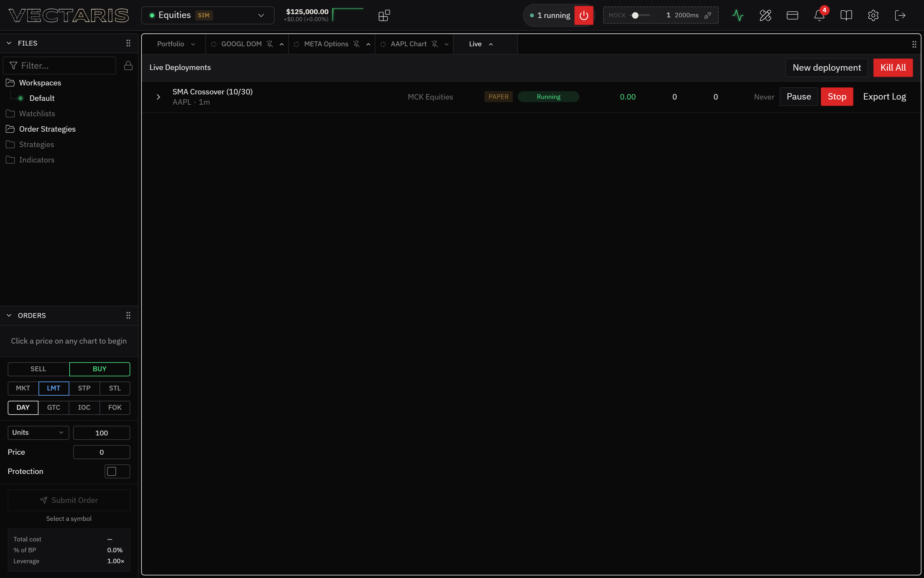
Task: Select the SELL side toggle
Action: (x=38, y=369)
